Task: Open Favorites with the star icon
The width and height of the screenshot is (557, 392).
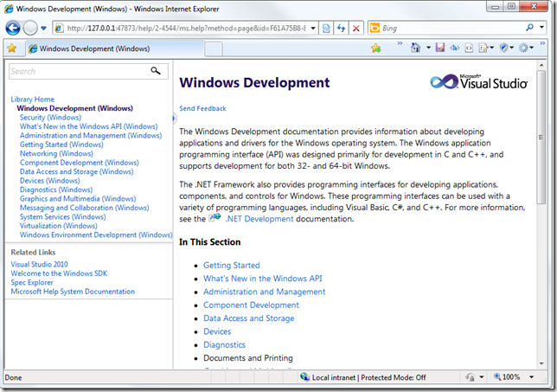Action: click(x=12, y=48)
